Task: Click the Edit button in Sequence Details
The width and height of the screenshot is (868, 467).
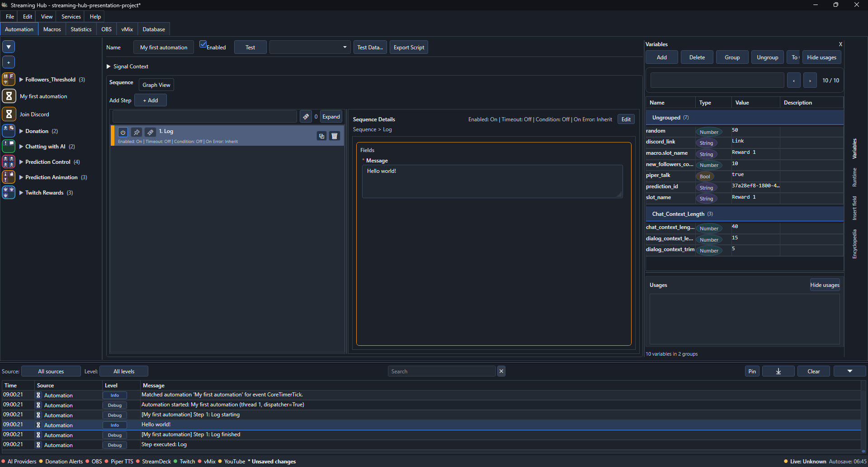Action: 626,119
